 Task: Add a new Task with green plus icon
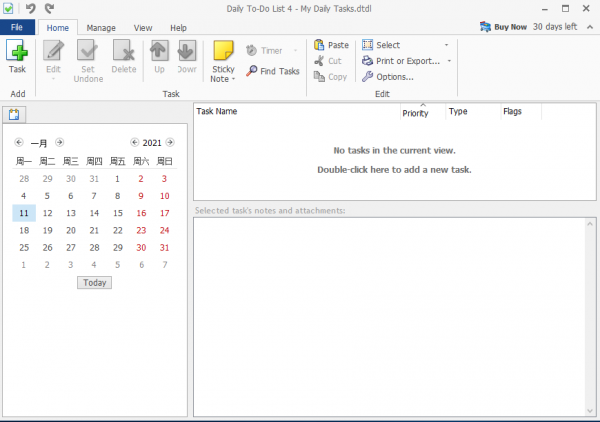tap(17, 56)
